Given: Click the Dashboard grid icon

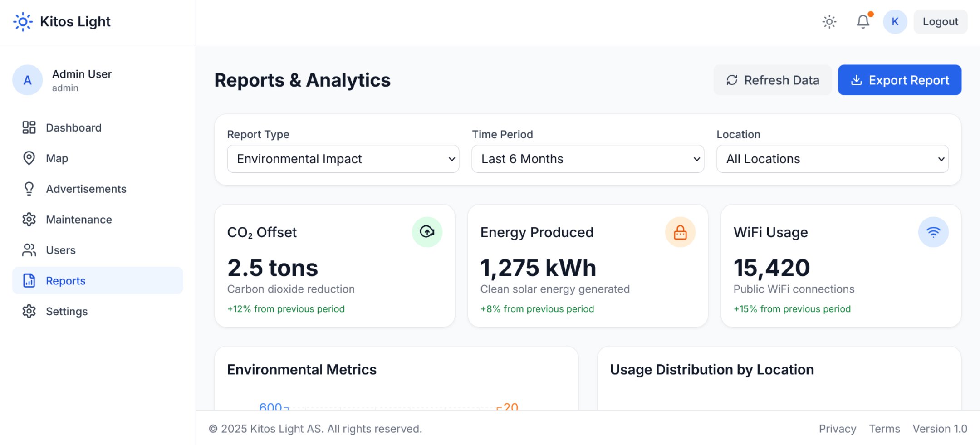Looking at the screenshot, I should click(29, 127).
